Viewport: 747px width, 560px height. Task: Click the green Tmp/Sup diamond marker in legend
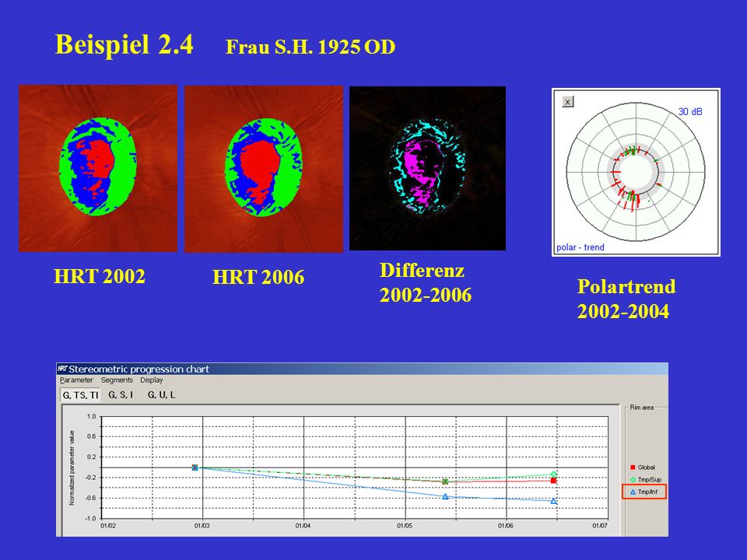(633, 480)
